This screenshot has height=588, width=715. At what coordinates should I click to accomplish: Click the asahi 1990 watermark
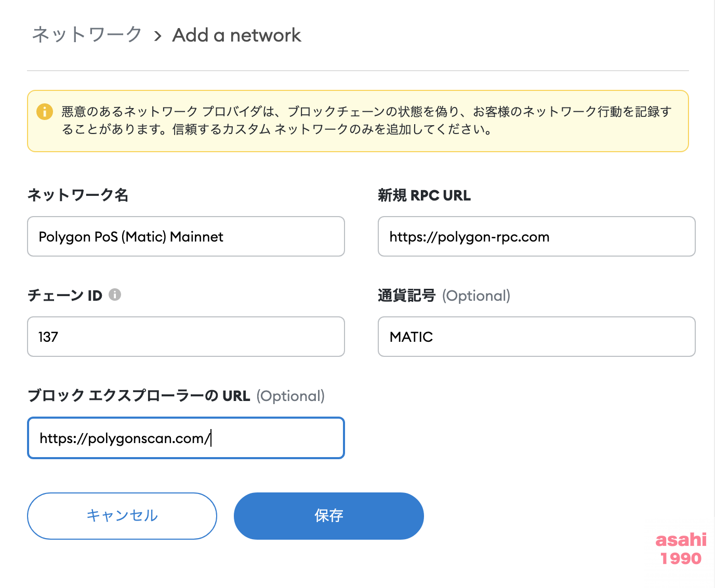(681, 549)
